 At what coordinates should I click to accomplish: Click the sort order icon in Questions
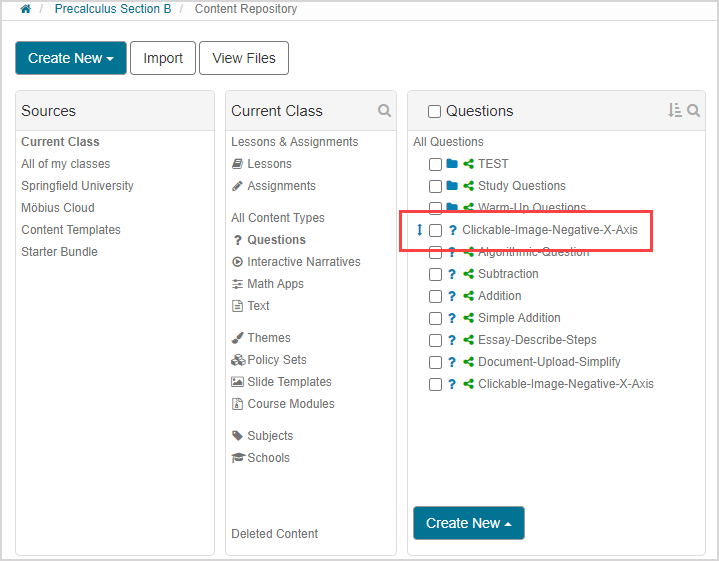point(675,111)
